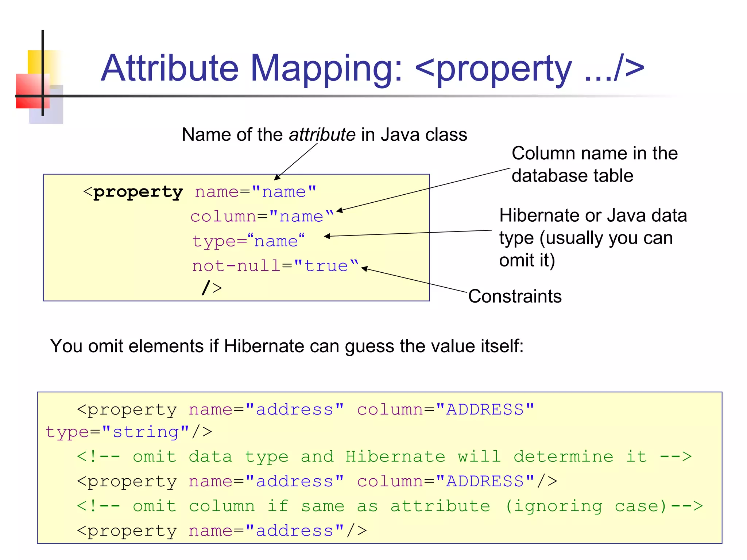This screenshot has height=560, width=747.
Task: Click the 'Constraints' annotation label
Action: (x=515, y=296)
